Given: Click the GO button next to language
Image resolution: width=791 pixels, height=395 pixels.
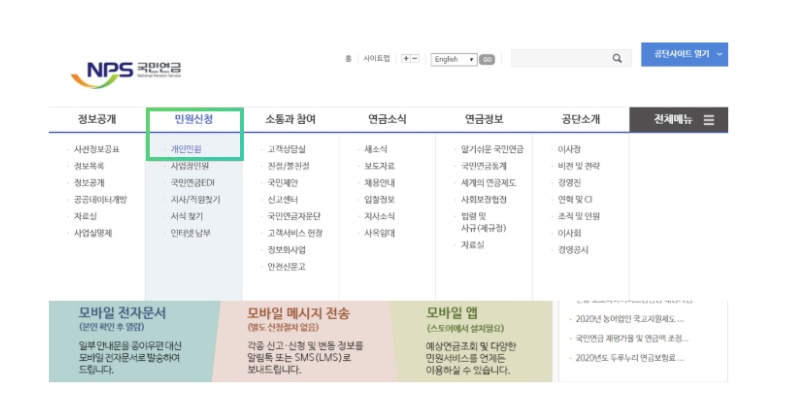Looking at the screenshot, I should tap(487, 60).
